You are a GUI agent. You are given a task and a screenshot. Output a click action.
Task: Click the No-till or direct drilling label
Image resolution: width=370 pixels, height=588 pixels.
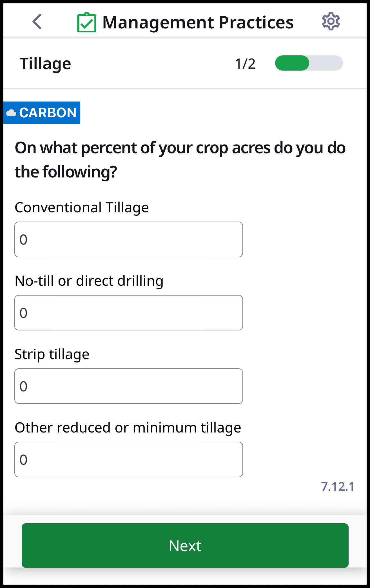pos(89,281)
